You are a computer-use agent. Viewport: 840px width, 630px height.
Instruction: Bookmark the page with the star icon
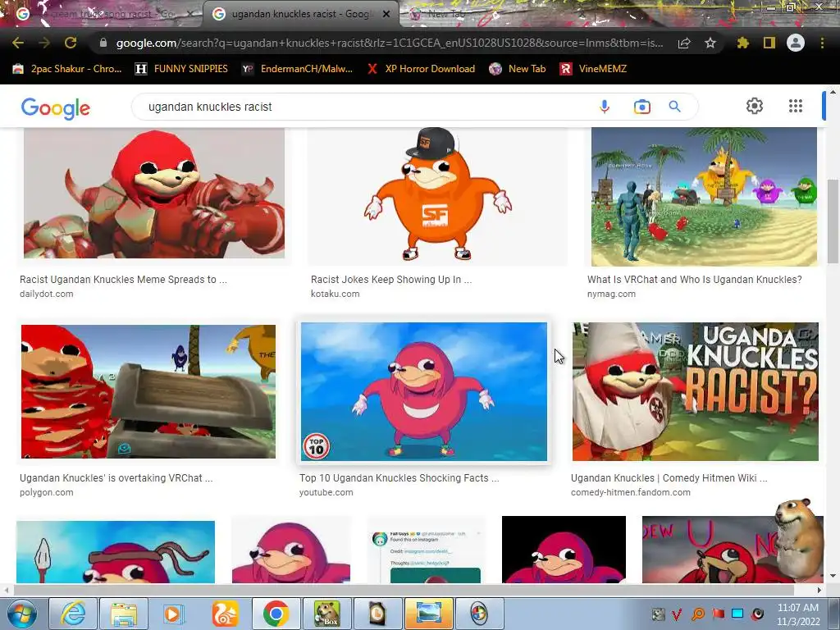pos(710,43)
